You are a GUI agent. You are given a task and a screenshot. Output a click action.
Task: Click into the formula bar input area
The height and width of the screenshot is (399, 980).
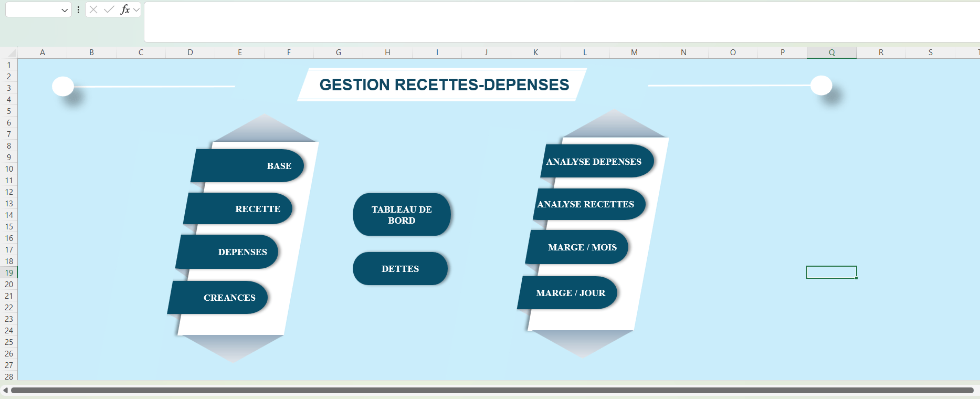point(562,22)
